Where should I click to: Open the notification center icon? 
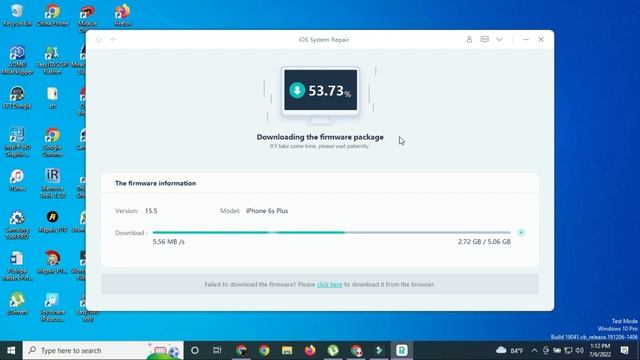point(624,351)
